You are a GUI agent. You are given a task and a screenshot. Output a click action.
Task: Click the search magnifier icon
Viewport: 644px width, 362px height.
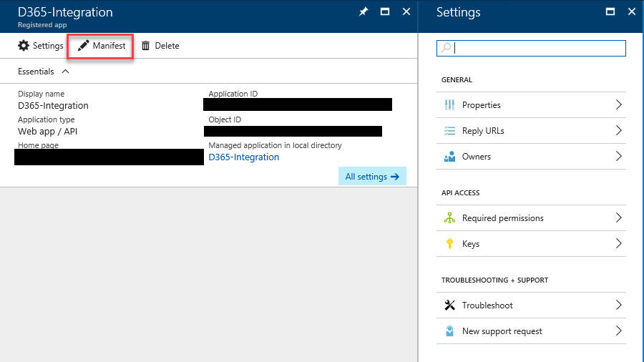pos(446,48)
